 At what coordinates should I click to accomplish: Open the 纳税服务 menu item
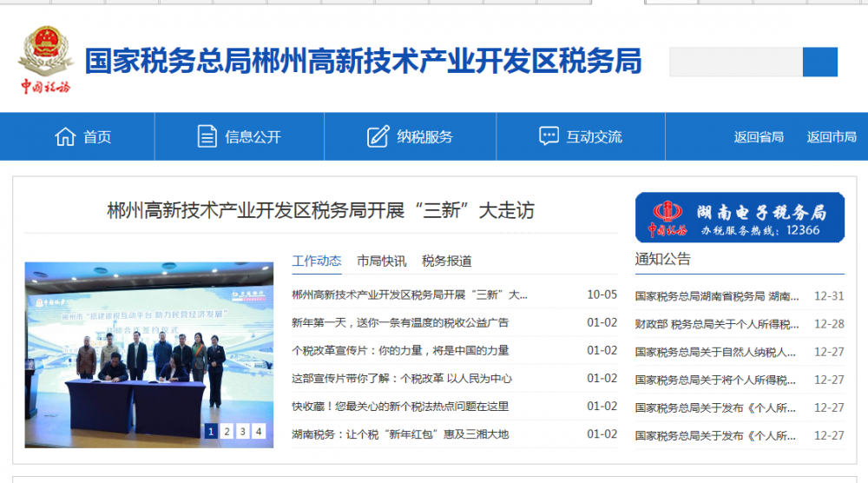(x=424, y=136)
